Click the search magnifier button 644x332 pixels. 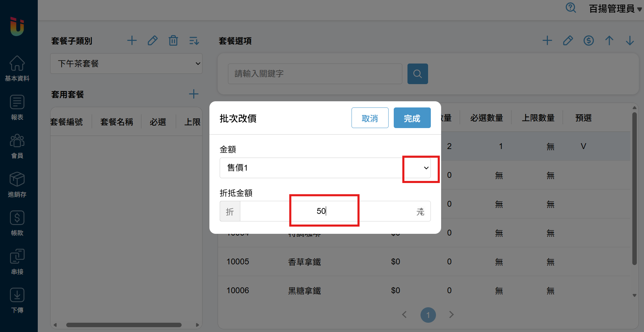tap(417, 74)
